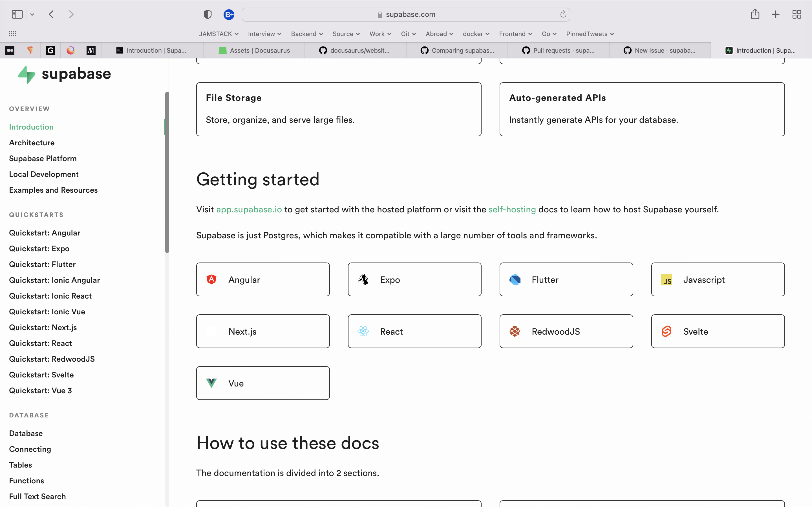Viewport: 812px width, 507px height.
Task: Show the tab overview grid icon
Action: (796, 14)
